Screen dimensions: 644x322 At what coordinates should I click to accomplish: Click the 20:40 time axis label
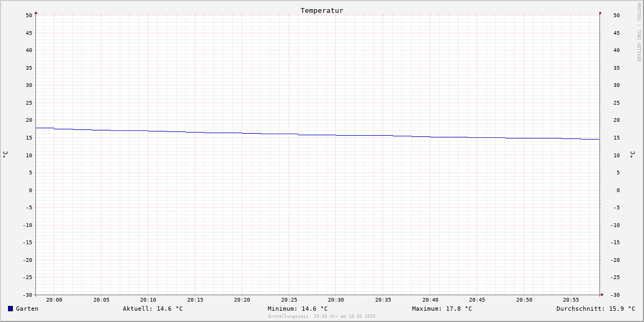pyautogui.click(x=430, y=300)
